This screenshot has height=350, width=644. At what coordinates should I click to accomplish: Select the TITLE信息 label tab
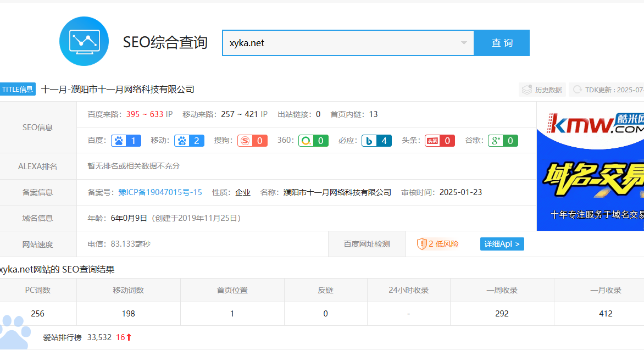coord(18,89)
